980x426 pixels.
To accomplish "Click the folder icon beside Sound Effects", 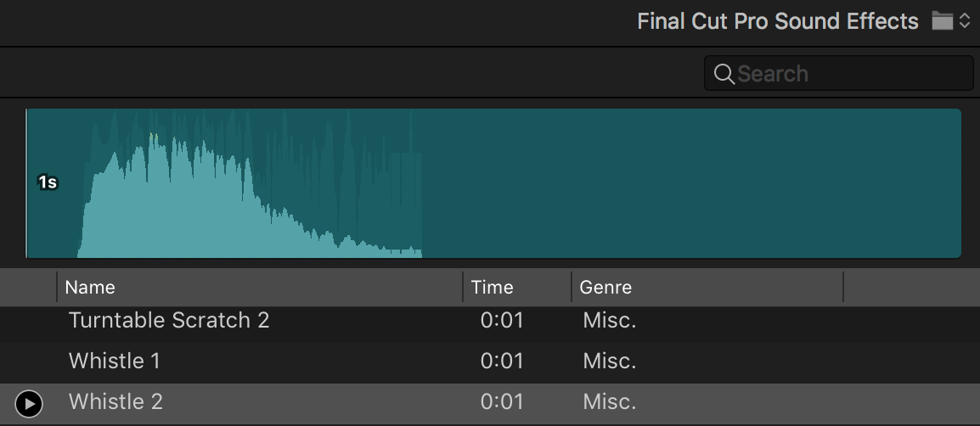I will point(942,21).
